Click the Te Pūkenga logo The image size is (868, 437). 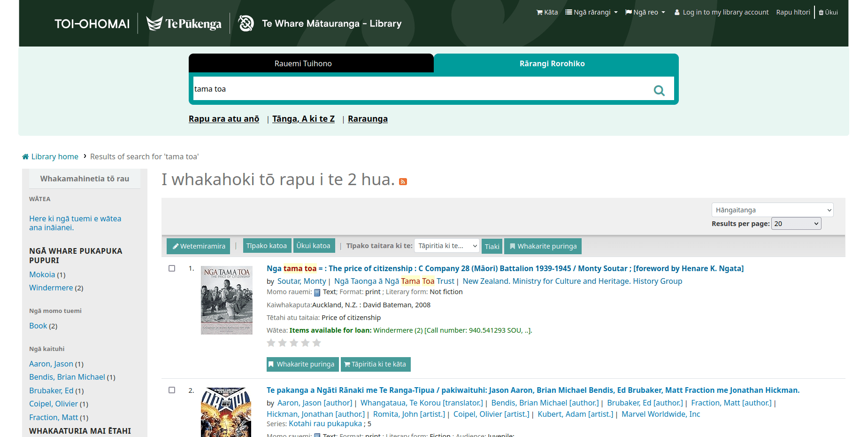point(184,23)
